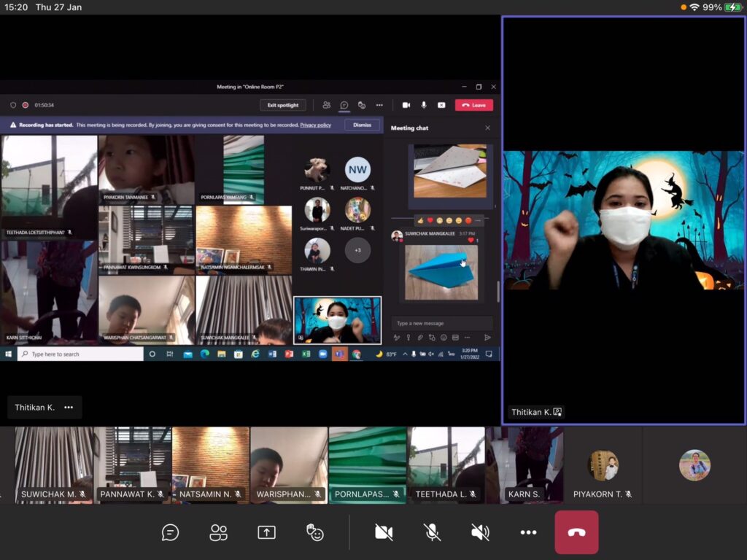Show the participants list from bottom bar
747x560 pixels.
click(x=218, y=533)
